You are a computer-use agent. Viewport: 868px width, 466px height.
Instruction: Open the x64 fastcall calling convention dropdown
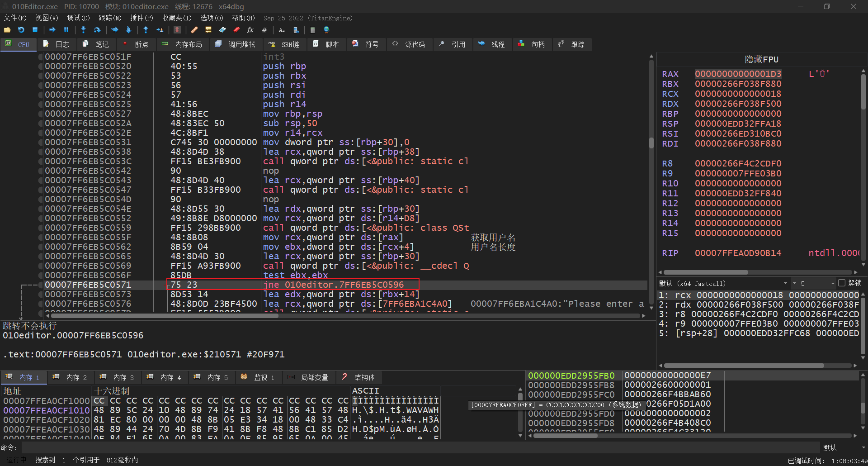(785, 283)
